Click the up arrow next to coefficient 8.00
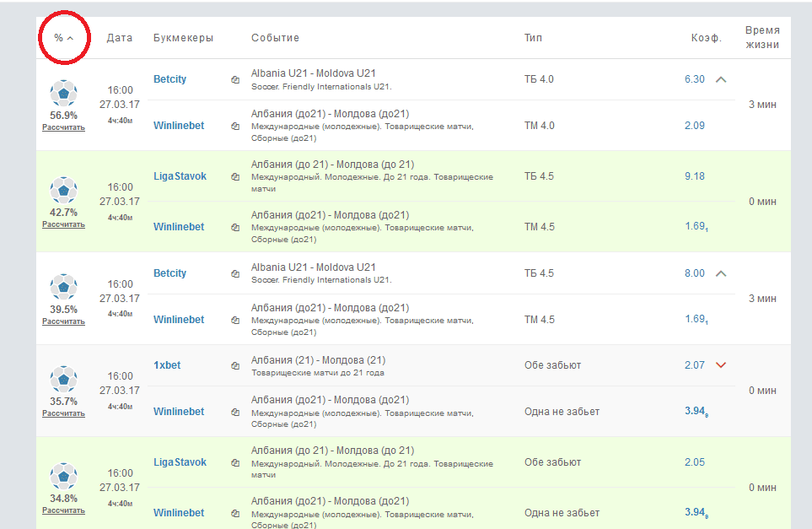This screenshot has height=529, width=812. [720, 273]
